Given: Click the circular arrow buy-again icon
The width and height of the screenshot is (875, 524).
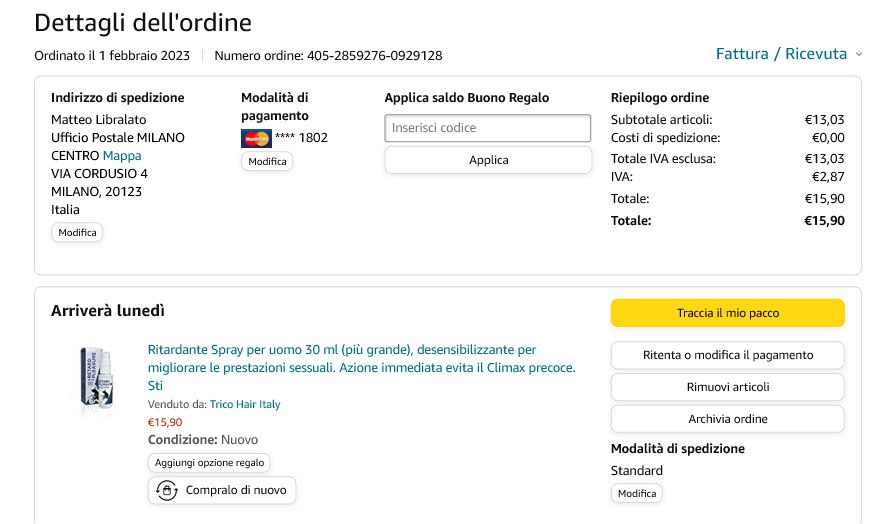Looking at the screenshot, I should [x=167, y=490].
